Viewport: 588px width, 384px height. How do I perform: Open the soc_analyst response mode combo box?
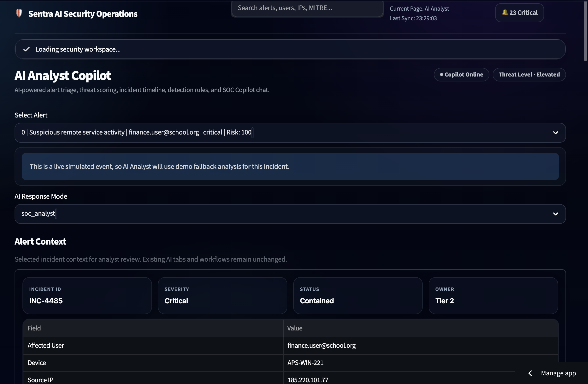click(x=290, y=214)
